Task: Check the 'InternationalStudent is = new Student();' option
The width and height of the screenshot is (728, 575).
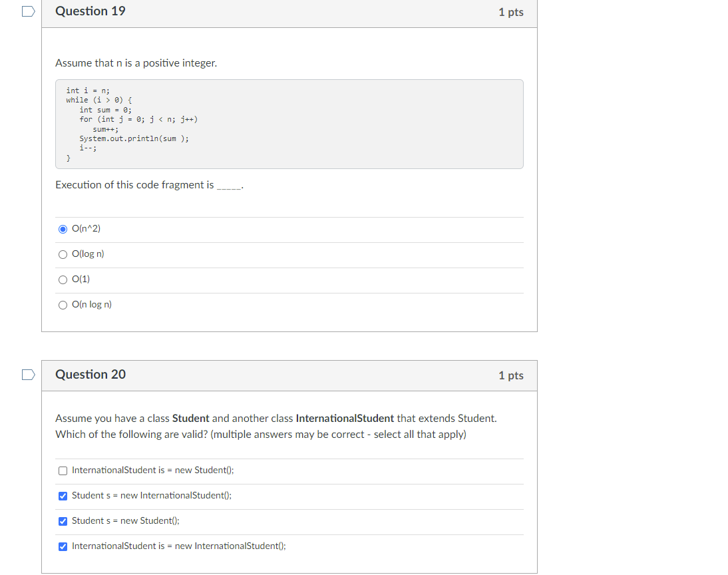Action: 62,471
